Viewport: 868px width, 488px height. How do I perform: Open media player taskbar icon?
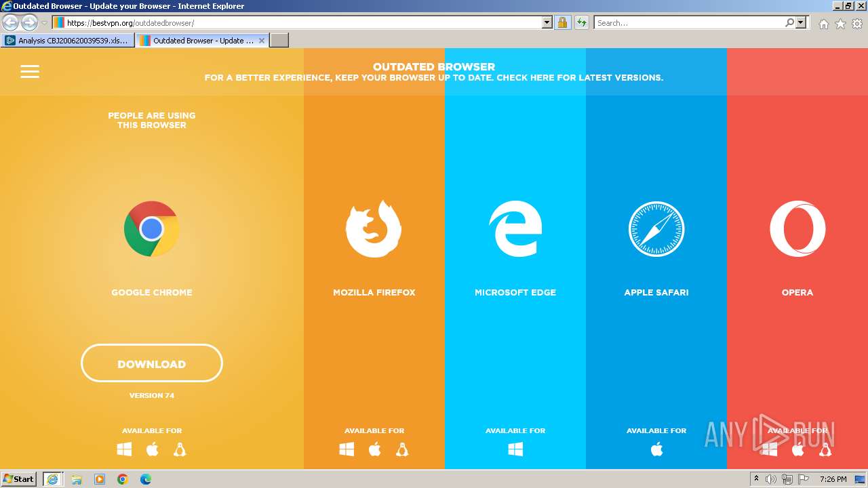click(x=100, y=479)
